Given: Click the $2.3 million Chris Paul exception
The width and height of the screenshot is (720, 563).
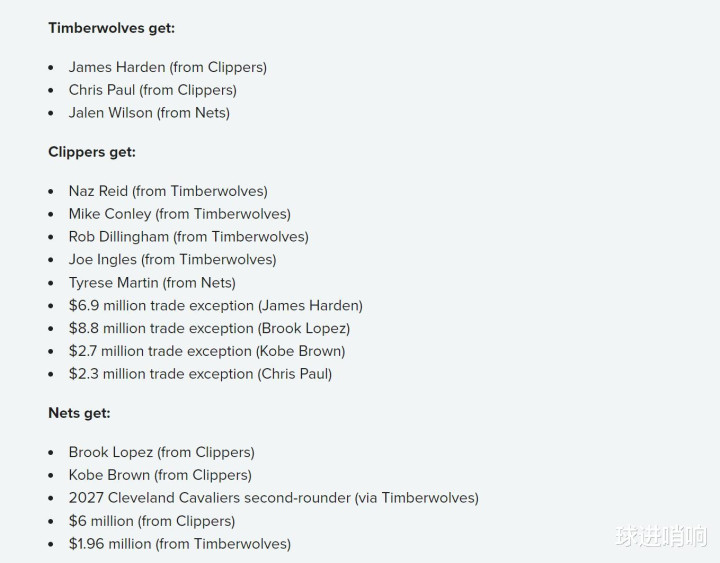Looking at the screenshot, I should pos(200,374).
